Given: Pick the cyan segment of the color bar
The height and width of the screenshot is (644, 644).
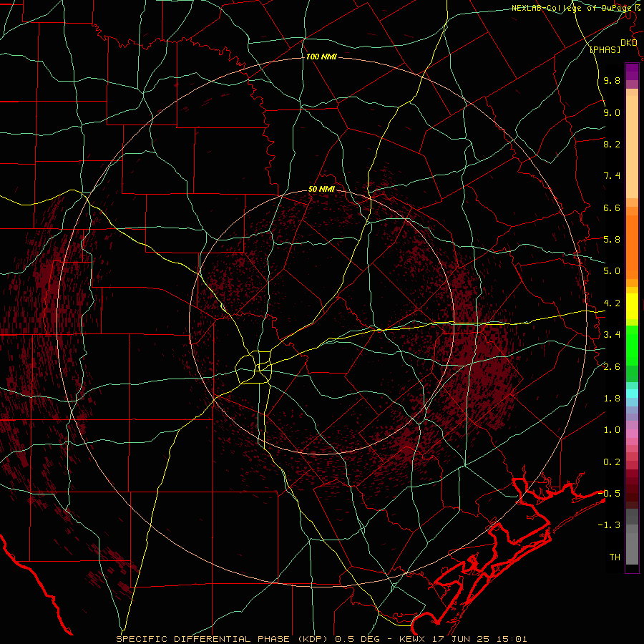Looking at the screenshot, I should 632,394.
